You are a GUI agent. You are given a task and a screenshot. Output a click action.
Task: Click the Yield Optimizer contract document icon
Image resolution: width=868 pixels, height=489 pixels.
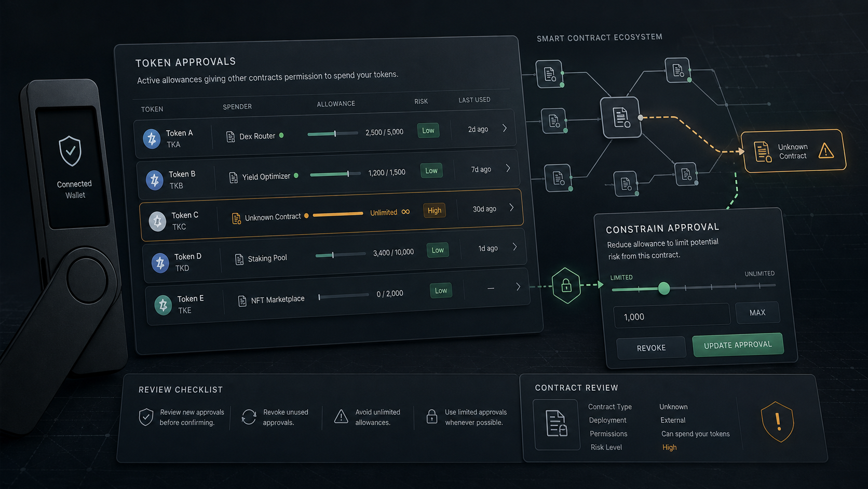233,178
